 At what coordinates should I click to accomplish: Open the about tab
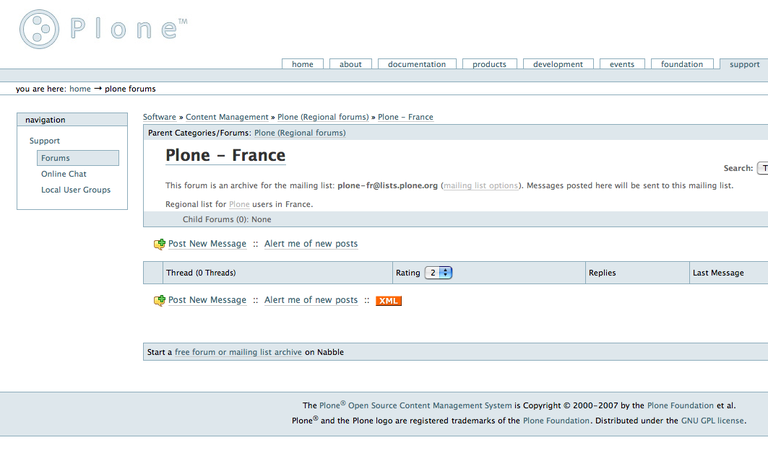[350, 64]
